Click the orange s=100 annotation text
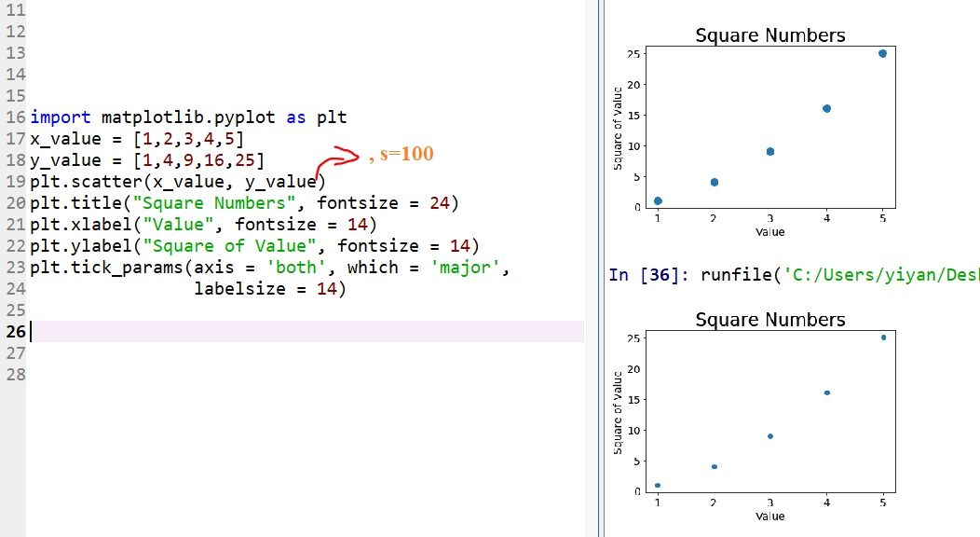980x537 pixels. tap(402, 154)
